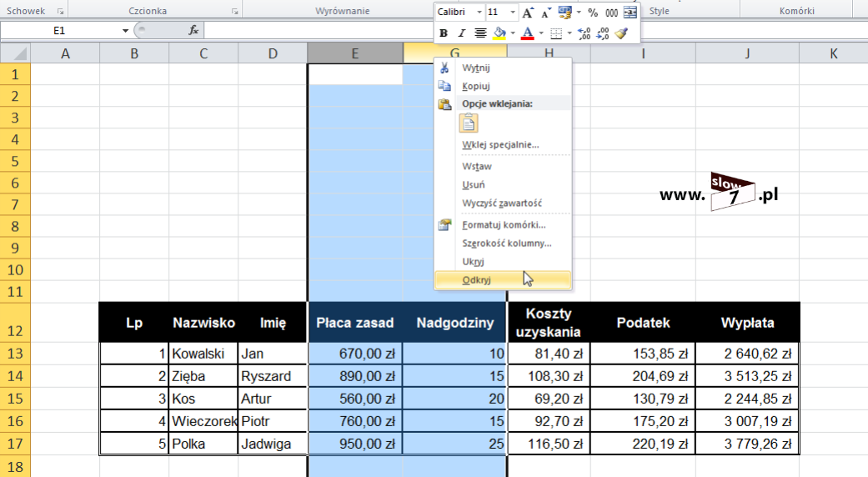Click the cell containing Wieczorek

[x=203, y=421]
